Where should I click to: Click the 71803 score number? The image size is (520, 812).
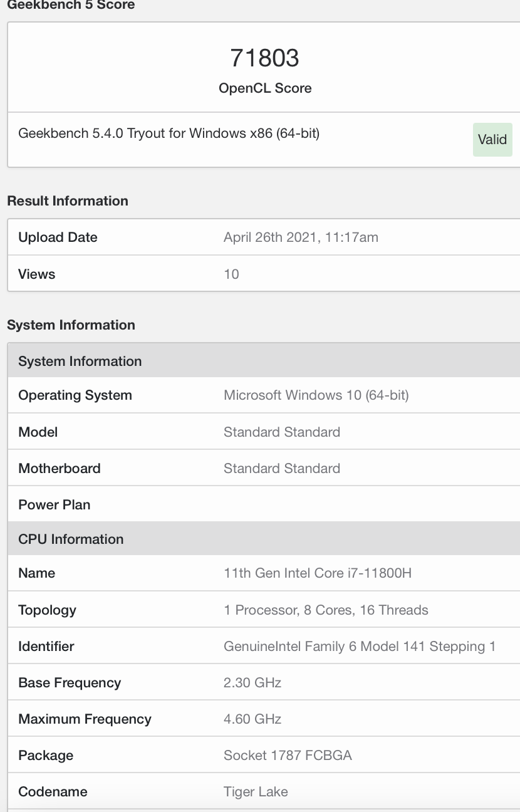click(x=265, y=58)
